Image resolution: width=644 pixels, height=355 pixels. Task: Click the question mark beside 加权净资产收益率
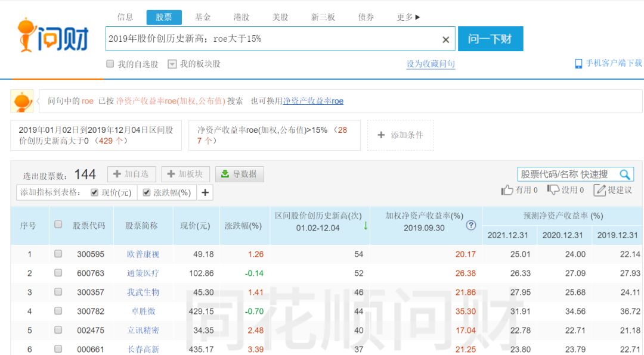[x=471, y=226]
